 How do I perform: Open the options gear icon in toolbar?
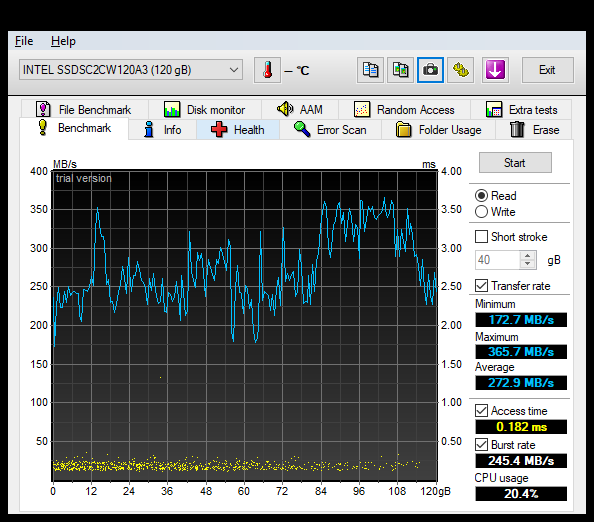coord(461,70)
